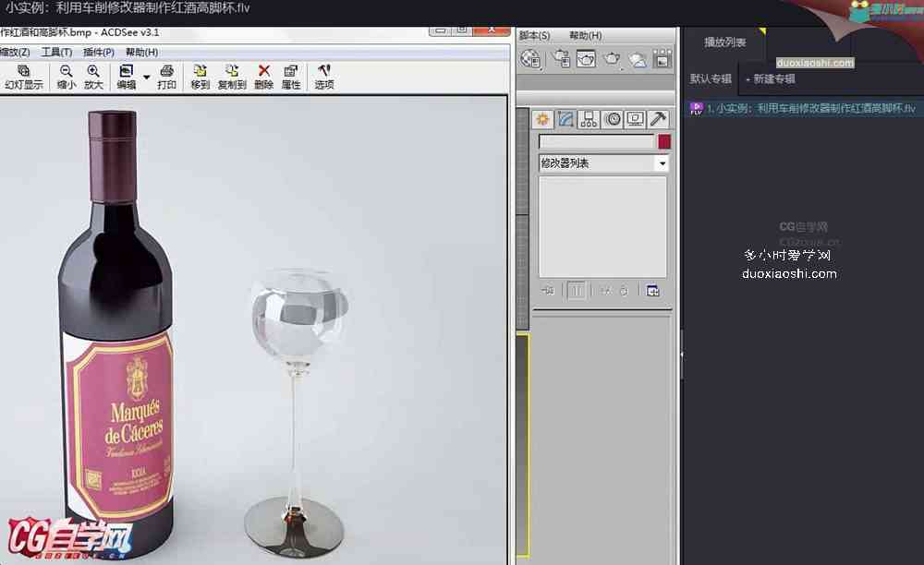Move the image using 移到
The image size is (924, 565).
[x=201, y=78]
